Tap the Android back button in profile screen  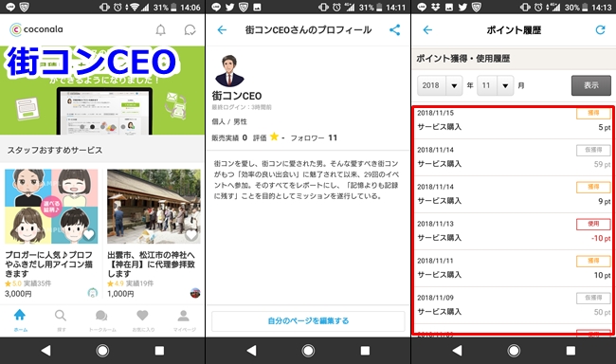click(x=251, y=350)
